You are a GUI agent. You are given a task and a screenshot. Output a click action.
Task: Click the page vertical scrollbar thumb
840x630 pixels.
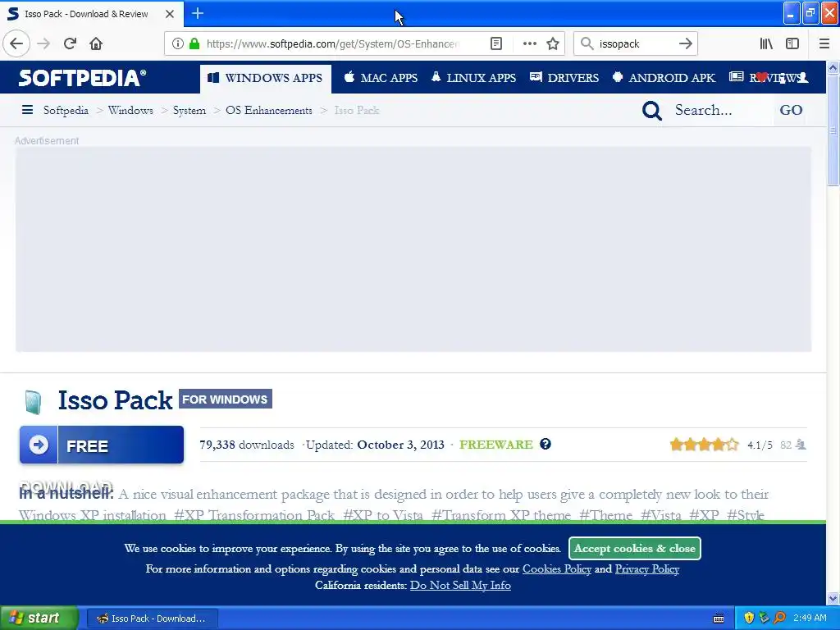click(833, 130)
